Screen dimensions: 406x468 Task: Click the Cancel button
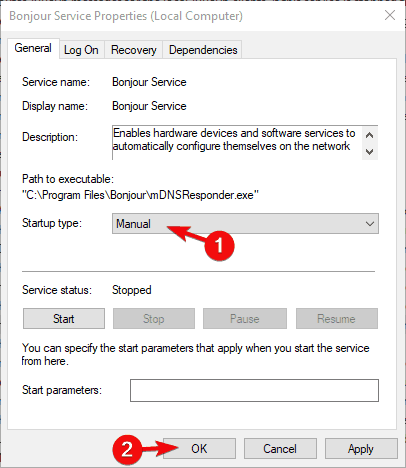click(280, 449)
